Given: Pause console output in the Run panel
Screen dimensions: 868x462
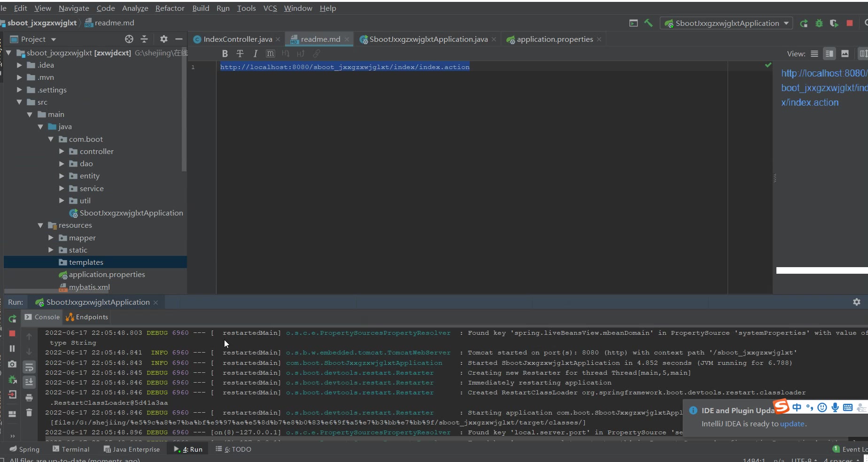Looking at the screenshot, I should coord(12,349).
